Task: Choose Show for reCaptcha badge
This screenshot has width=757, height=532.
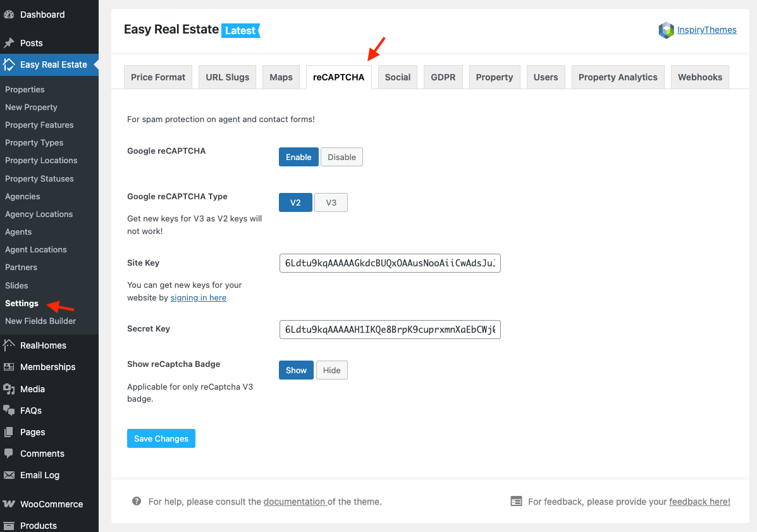Action: (296, 370)
